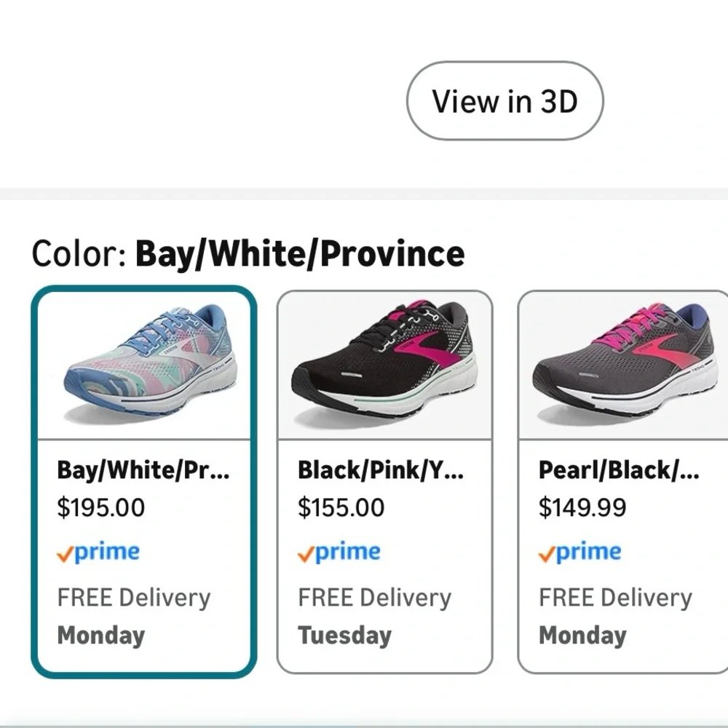This screenshot has width=728, height=728.
Task: Click the truncated Bay/White/Pr... label
Action: 143,470
